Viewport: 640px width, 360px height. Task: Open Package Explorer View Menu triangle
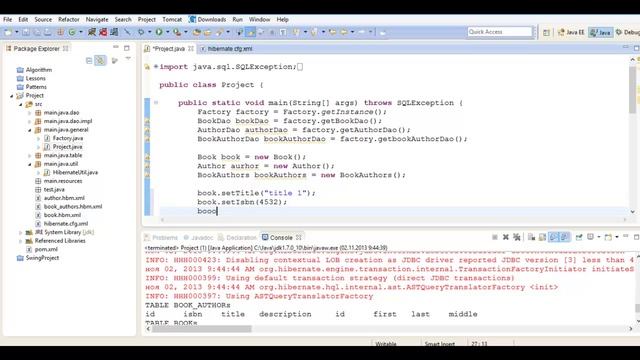point(128,59)
